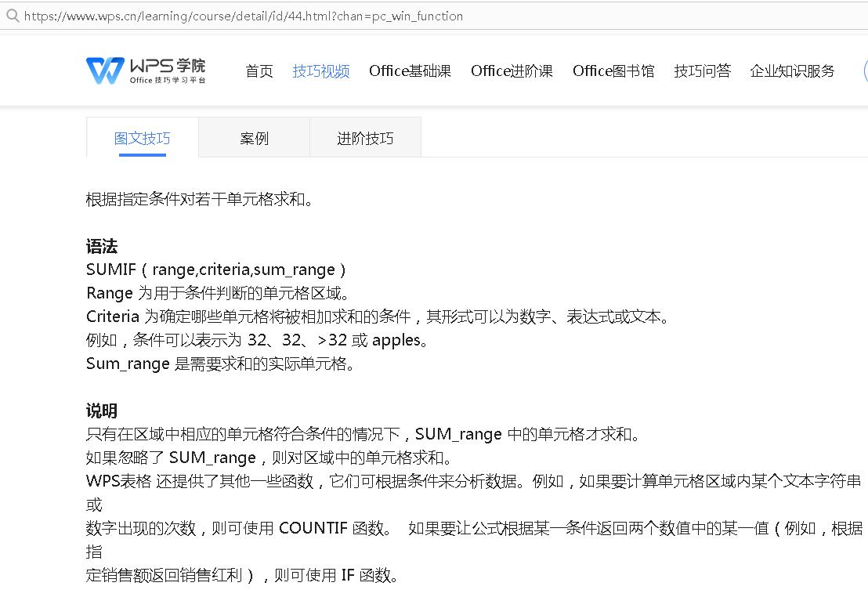The image size is (868, 597).
Task: Click the 说明 section heading
Action: [101, 410]
